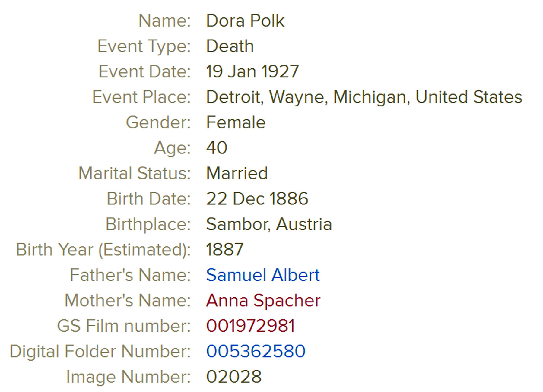The image size is (543, 392).
Task: Click the event type value Death
Action: click(x=230, y=46)
